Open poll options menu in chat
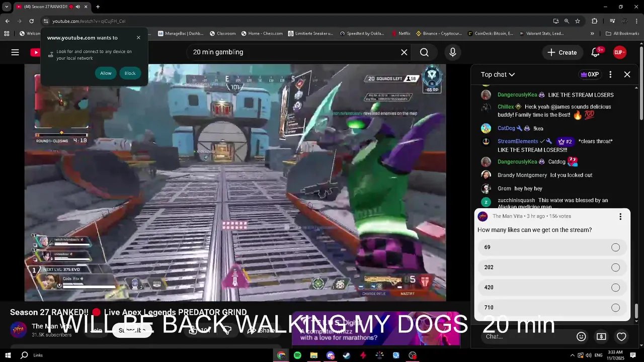Image resolution: width=644 pixels, height=362 pixels. [620, 217]
